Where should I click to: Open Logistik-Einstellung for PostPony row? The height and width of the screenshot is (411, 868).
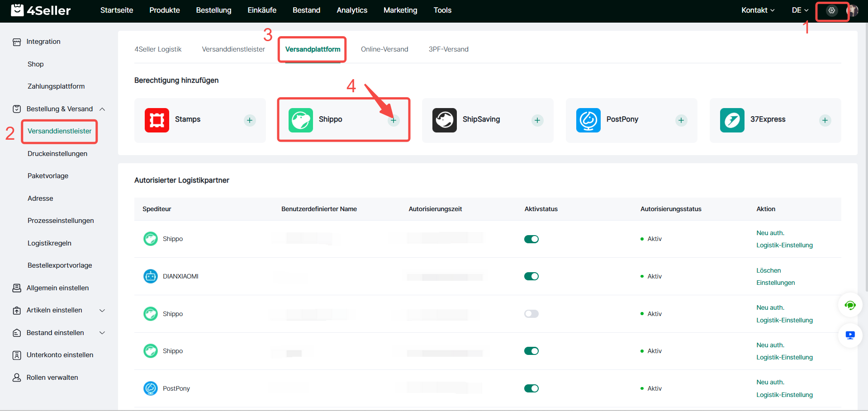pyautogui.click(x=784, y=395)
